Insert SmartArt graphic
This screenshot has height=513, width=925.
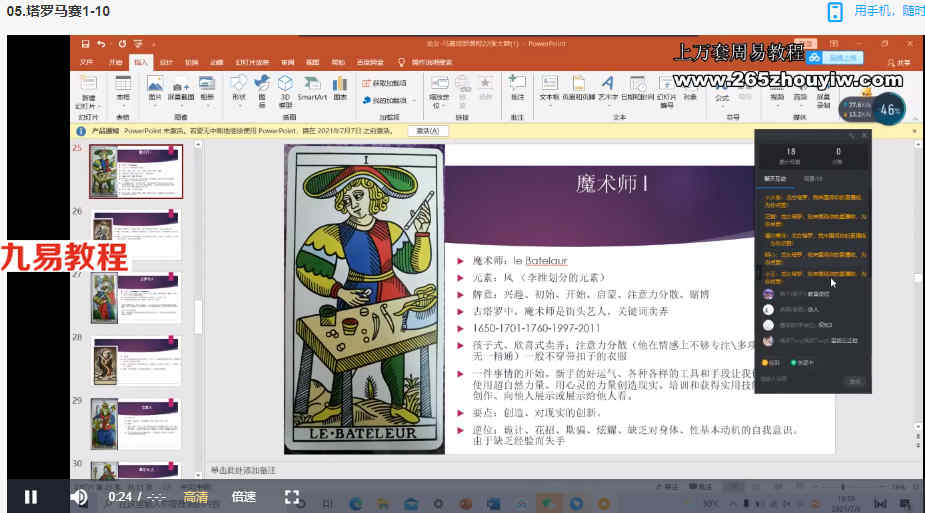(x=312, y=88)
